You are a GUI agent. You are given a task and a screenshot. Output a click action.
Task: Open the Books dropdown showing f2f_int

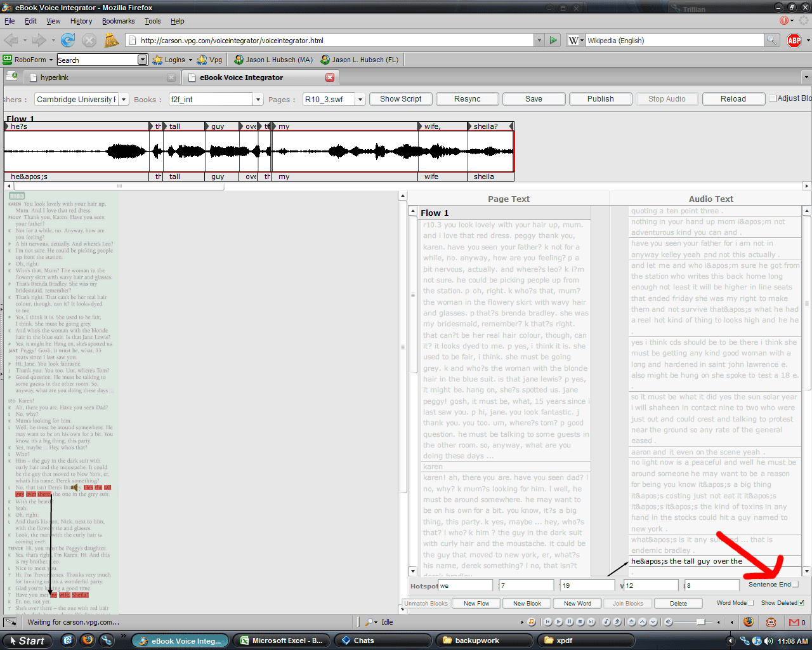tap(258, 100)
